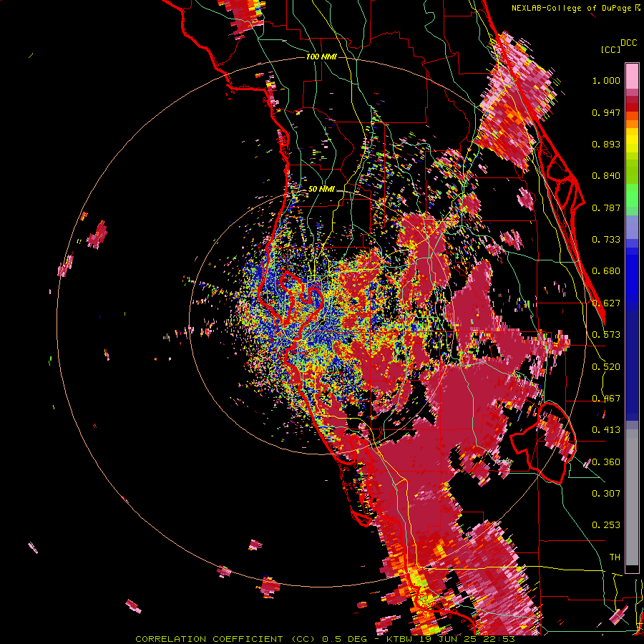This screenshot has width=644, height=644.
Task: Click the TH threshold legend label
Action: (615, 557)
